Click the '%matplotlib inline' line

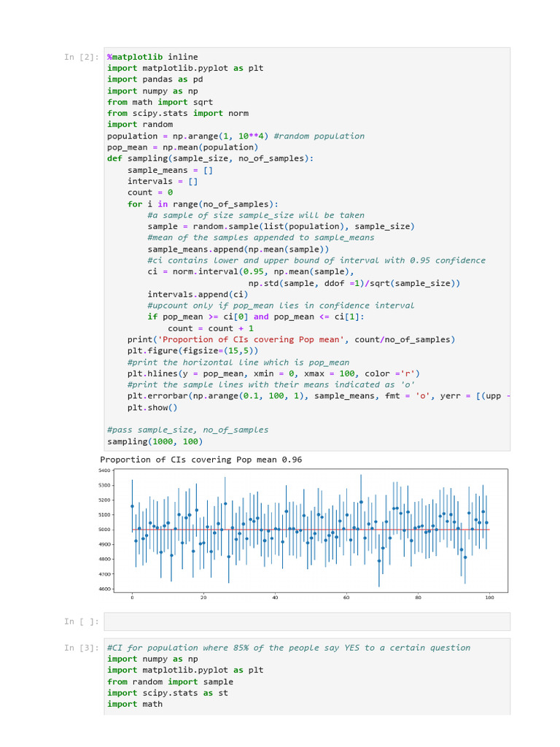152,57
